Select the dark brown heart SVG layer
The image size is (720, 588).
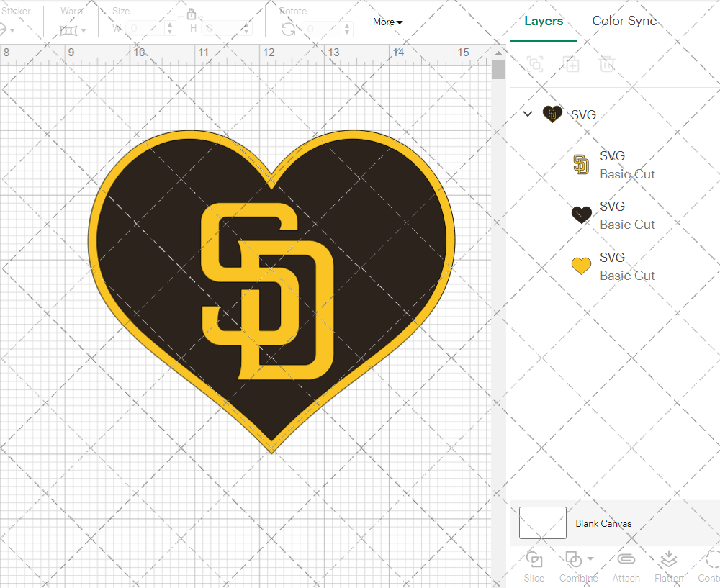pos(626,215)
